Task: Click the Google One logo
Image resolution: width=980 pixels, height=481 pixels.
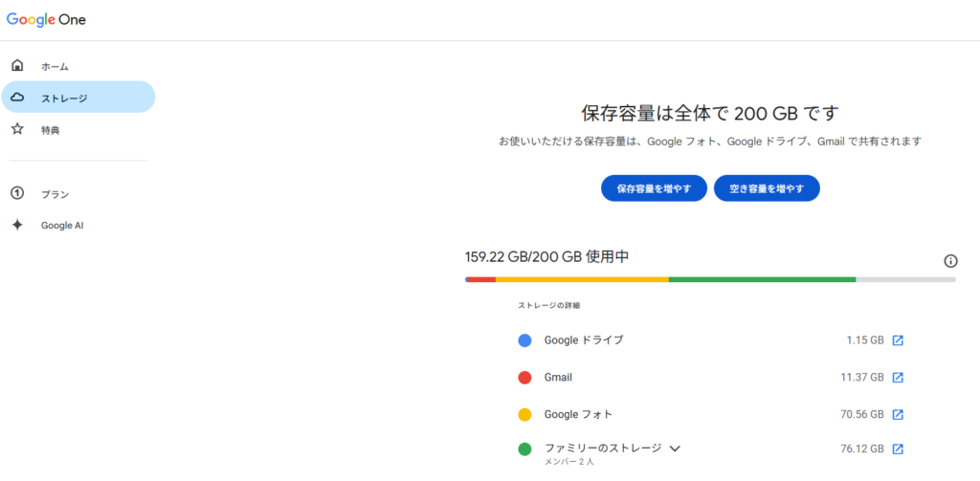Action: [x=46, y=19]
